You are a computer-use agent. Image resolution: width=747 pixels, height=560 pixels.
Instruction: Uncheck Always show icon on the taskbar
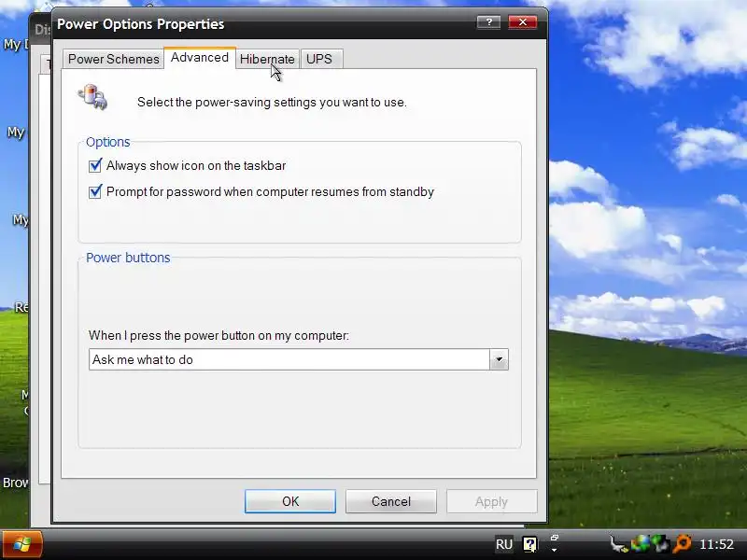pyautogui.click(x=95, y=166)
